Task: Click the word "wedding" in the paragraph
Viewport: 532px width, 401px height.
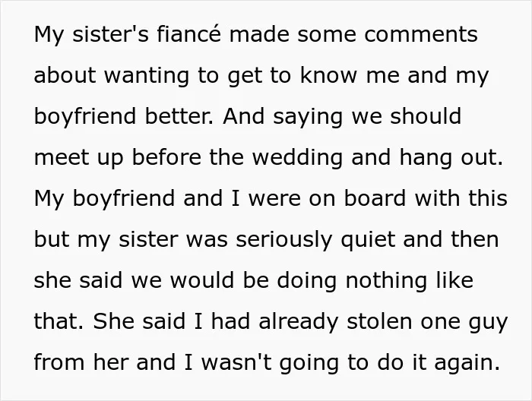Action: [297, 158]
